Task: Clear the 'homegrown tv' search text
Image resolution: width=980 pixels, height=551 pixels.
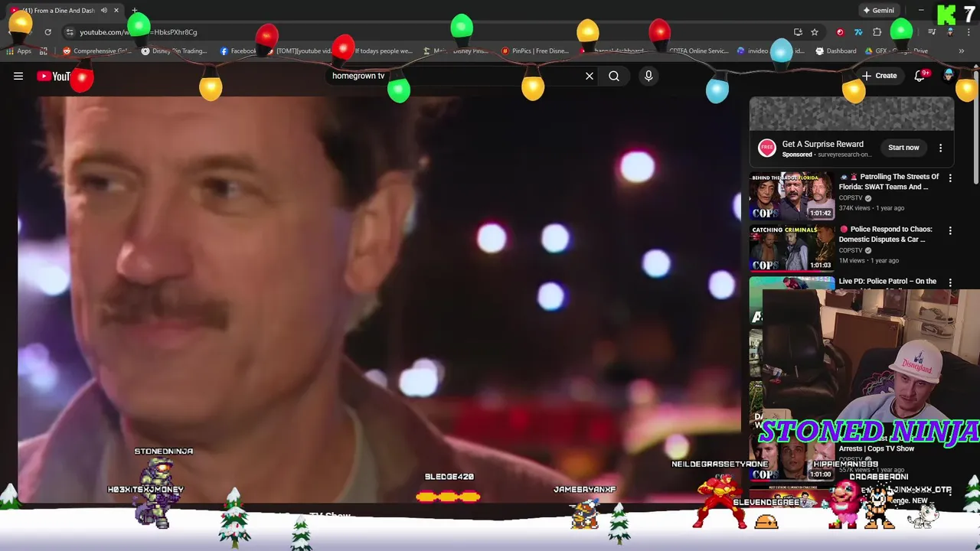Action: (590, 76)
